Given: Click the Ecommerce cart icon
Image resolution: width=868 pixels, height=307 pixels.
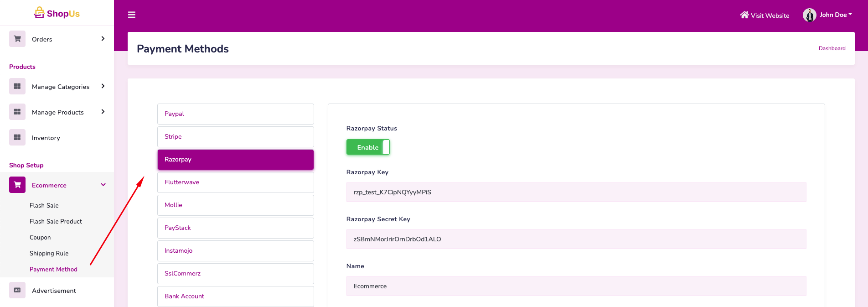Looking at the screenshot, I should pyautogui.click(x=17, y=185).
